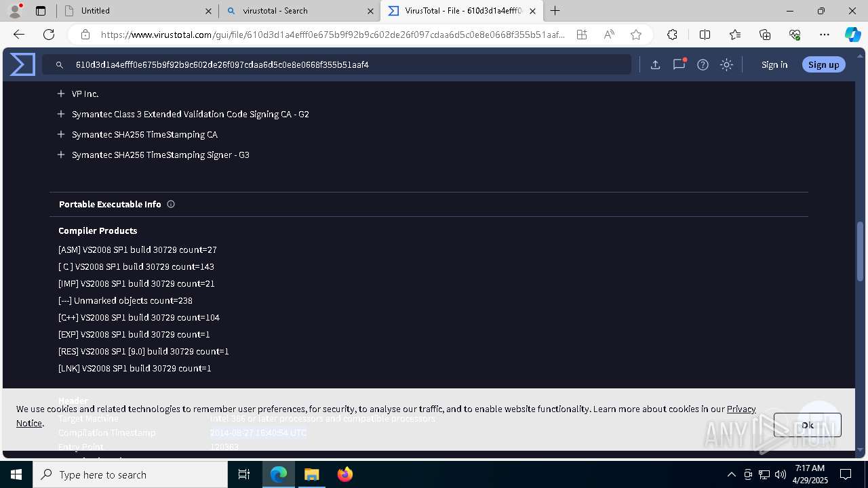Launch Firefox from the taskbar
The image size is (868, 488).
(x=345, y=474)
